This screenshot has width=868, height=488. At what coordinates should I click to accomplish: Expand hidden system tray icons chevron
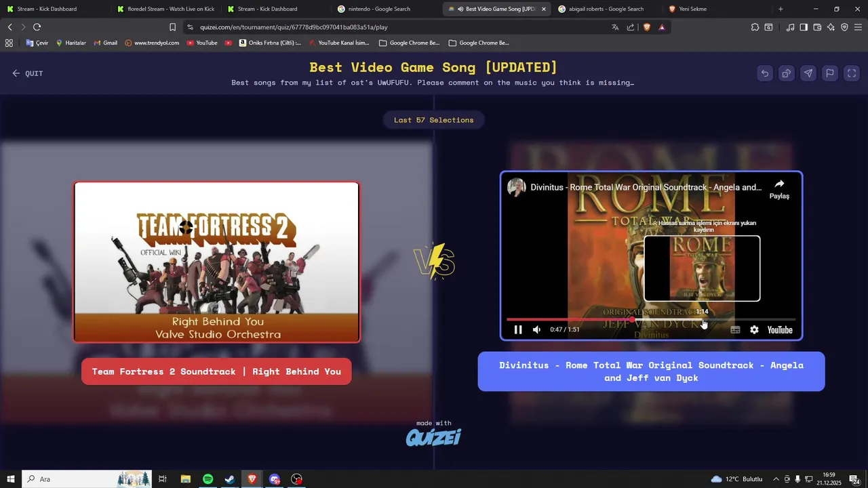[x=776, y=479]
